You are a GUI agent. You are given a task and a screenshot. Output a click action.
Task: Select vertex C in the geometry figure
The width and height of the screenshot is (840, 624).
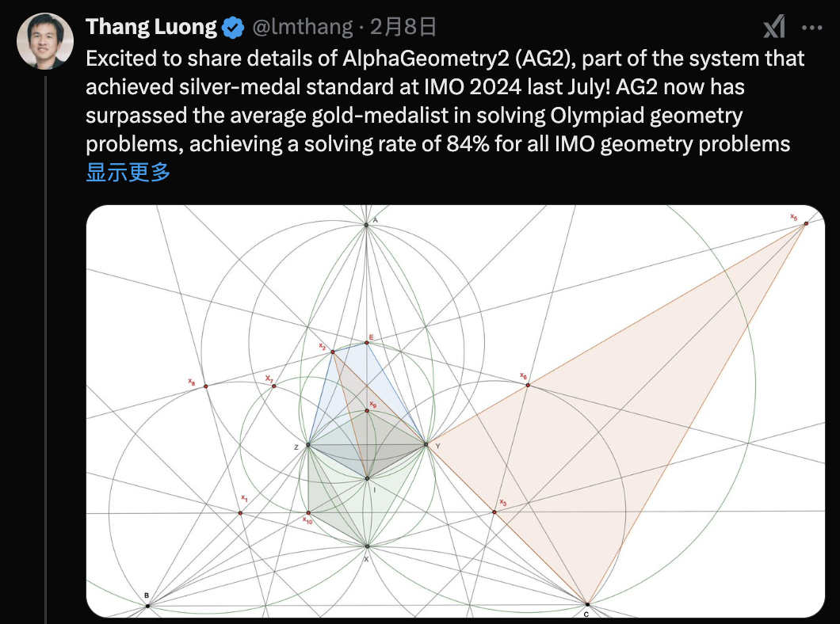coord(587,604)
